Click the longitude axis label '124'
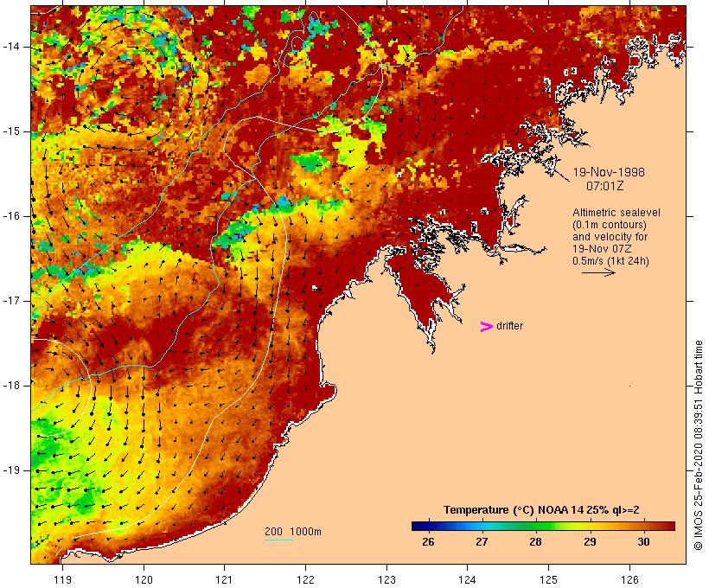 coord(468,580)
